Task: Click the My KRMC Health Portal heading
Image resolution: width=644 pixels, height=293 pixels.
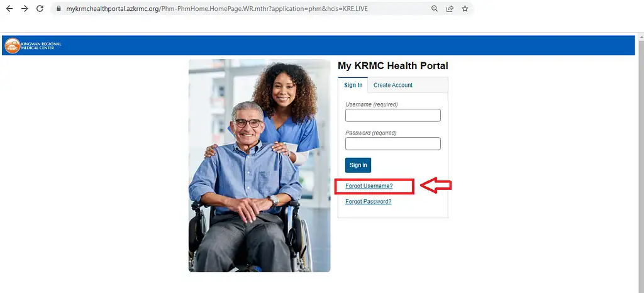Action: pyautogui.click(x=392, y=65)
